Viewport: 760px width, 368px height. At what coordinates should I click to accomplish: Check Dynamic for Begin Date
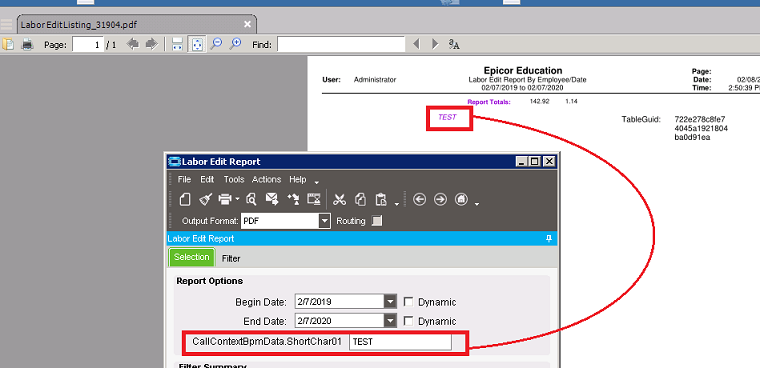(409, 302)
